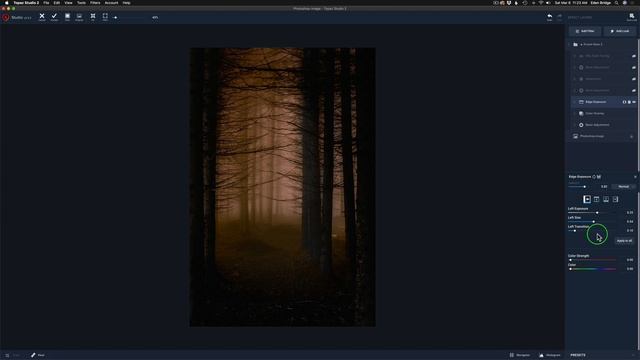Image resolution: width=640 pixels, height=360 pixels.
Task: Collapse the layer group expander arrow
Action: click(x=570, y=44)
